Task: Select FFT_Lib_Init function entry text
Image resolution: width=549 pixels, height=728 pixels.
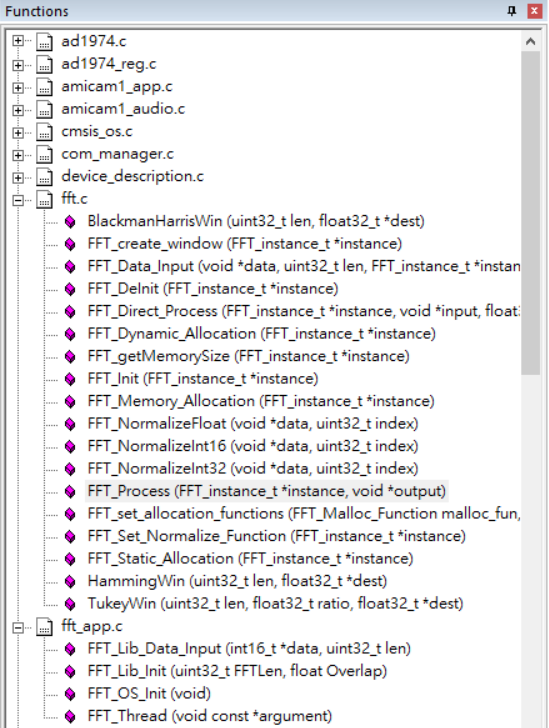Action: (x=237, y=671)
